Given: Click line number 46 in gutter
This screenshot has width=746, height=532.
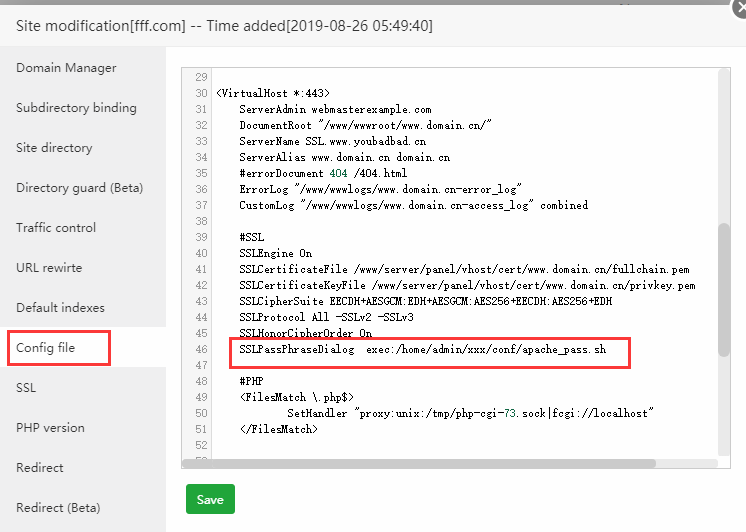Looking at the screenshot, I should [x=201, y=349].
